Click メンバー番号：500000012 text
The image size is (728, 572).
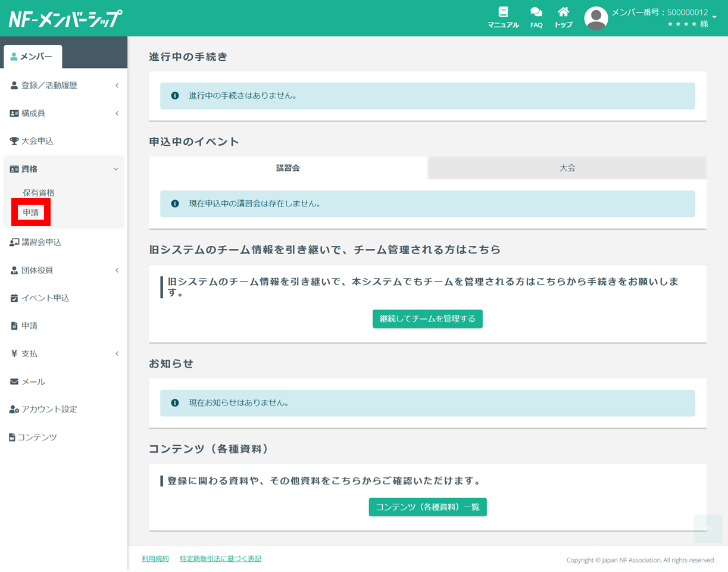pyautogui.click(x=660, y=12)
